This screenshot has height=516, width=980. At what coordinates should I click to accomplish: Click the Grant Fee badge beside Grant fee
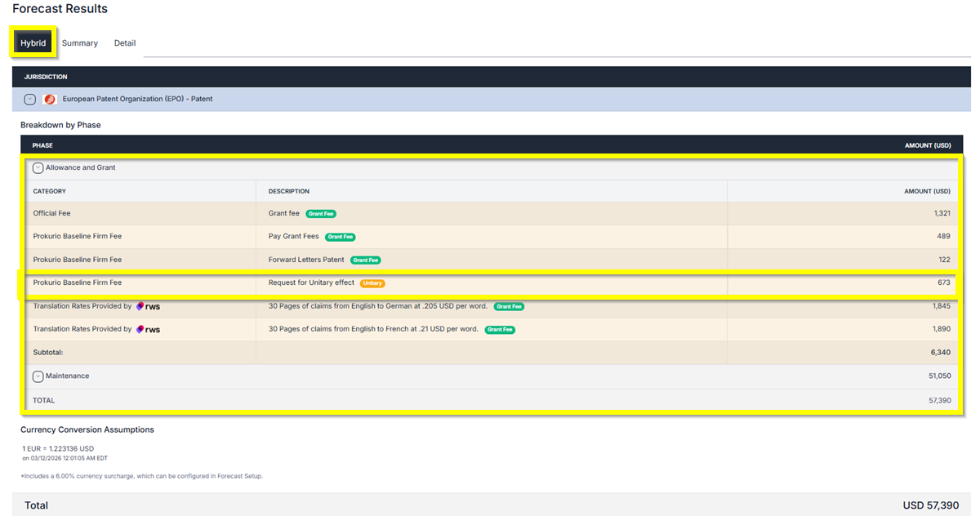click(321, 214)
